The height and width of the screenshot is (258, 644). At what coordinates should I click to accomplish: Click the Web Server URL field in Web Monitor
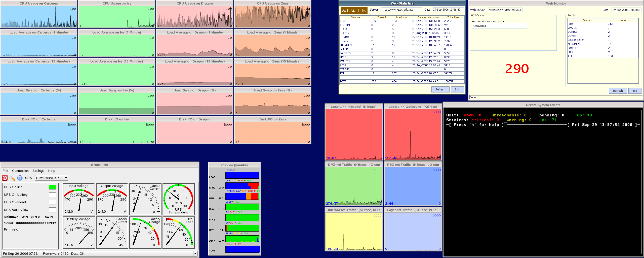tap(505, 10)
